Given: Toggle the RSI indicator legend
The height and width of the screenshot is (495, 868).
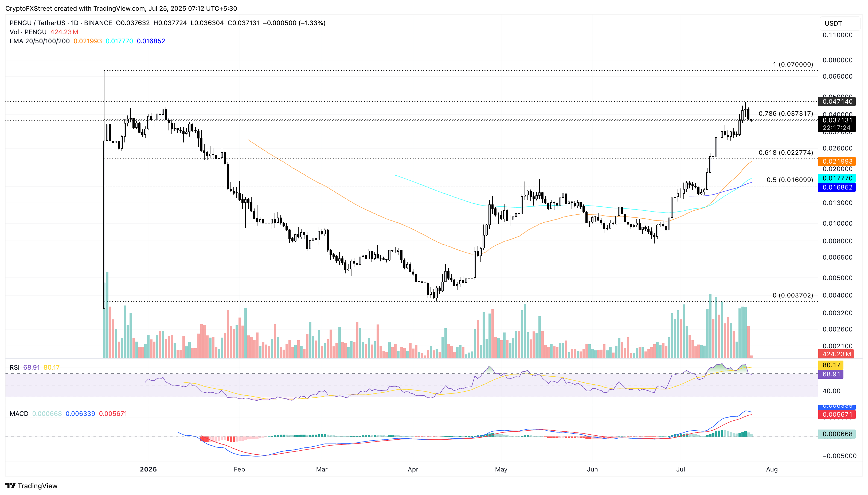Looking at the screenshot, I should (15, 367).
